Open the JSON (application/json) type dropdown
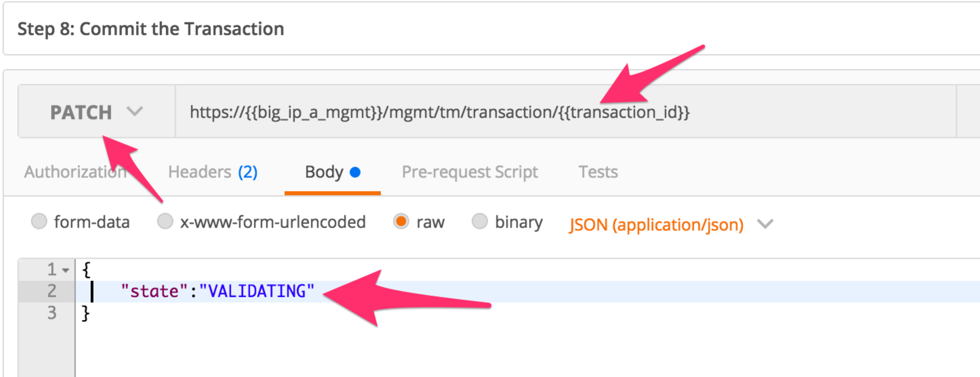 pyautogui.click(x=671, y=224)
